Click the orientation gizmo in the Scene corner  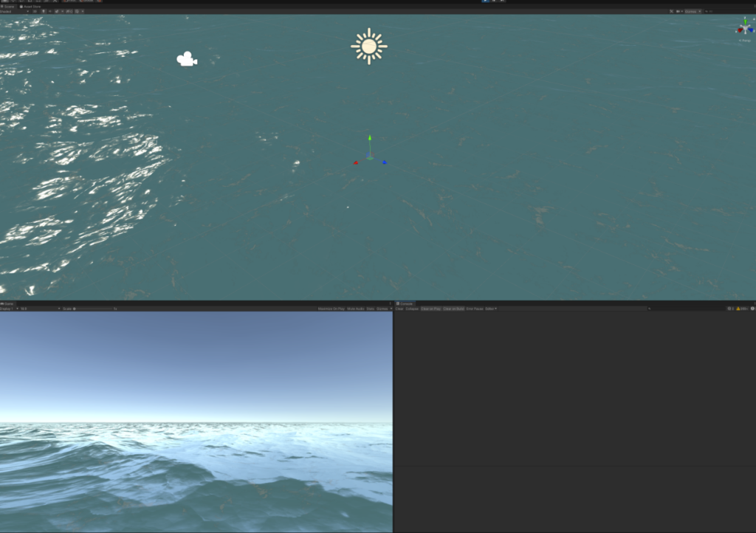743,29
